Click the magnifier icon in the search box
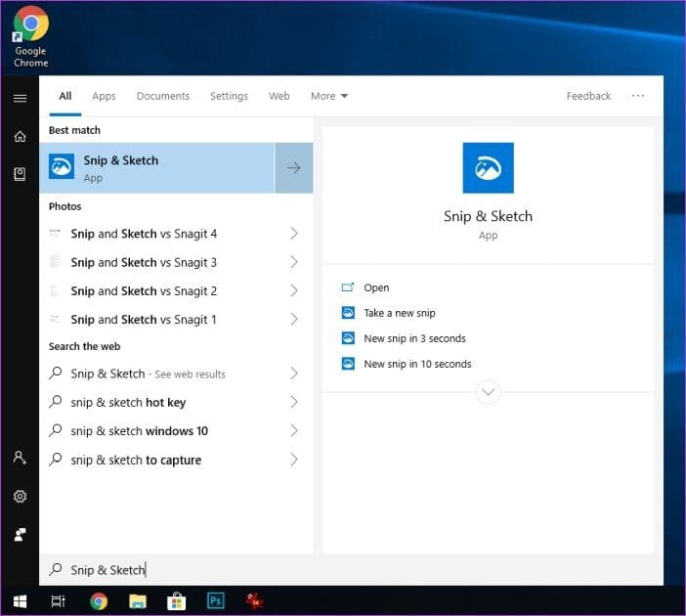The height and width of the screenshot is (616, 686). pos(56,569)
